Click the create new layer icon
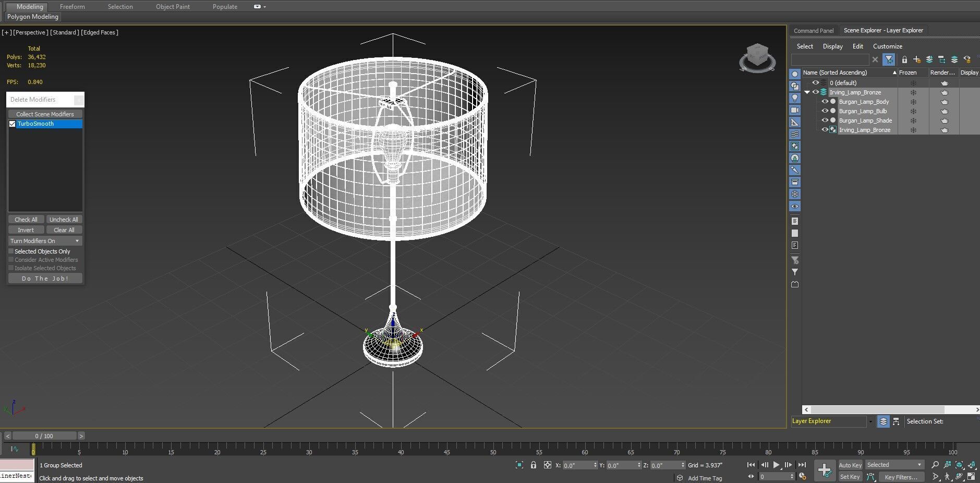The image size is (980, 483). (916, 59)
